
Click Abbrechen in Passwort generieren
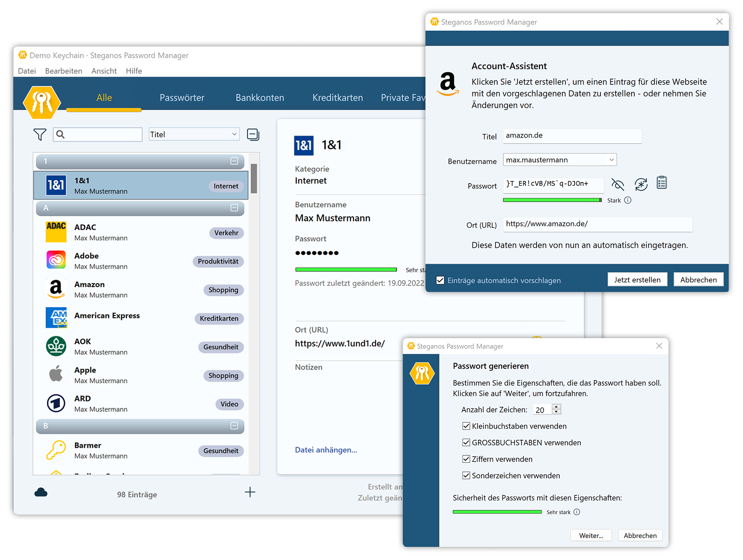tap(640, 535)
